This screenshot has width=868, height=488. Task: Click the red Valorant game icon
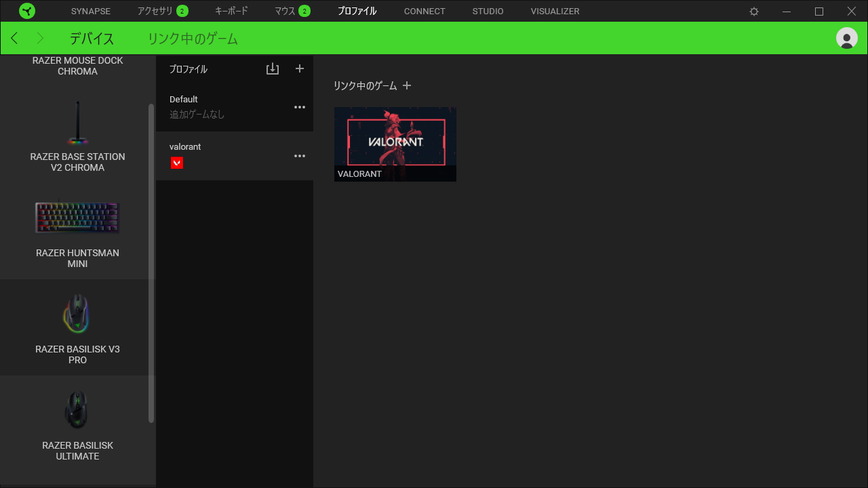[x=176, y=163]
